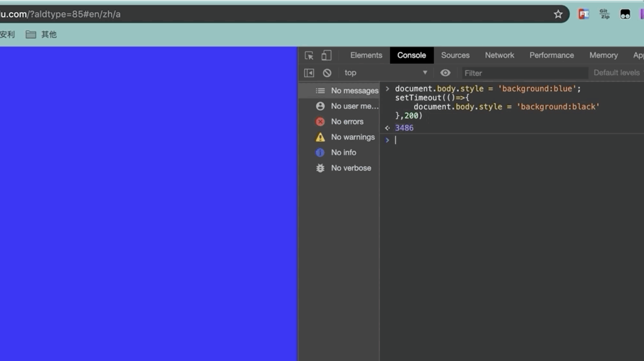This screenshot has width=644, height=361.
Task: Select the No verbose row
Action: point(339,168)
